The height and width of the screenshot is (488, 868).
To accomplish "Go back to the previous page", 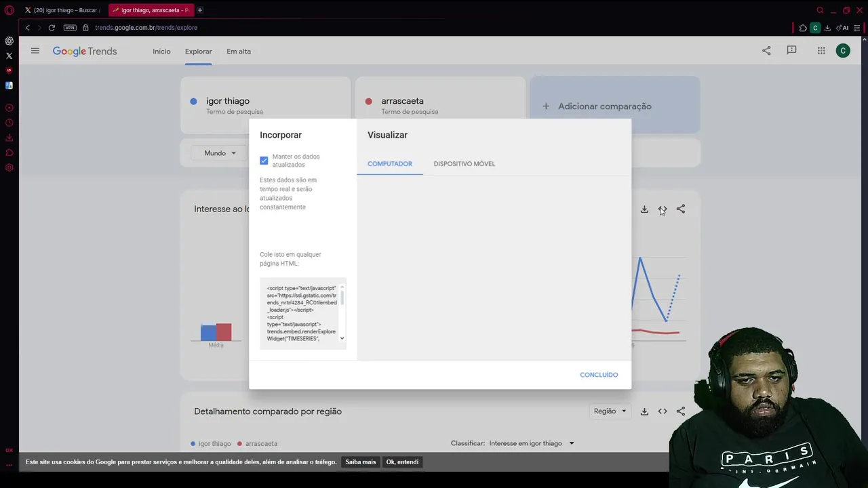I will click(x=27, y=28).
